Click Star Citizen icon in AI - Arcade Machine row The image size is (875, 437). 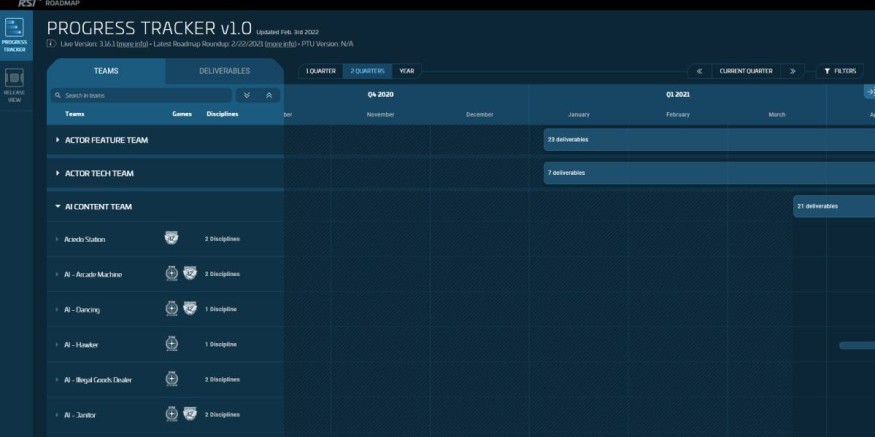click(x=172, y=273)
